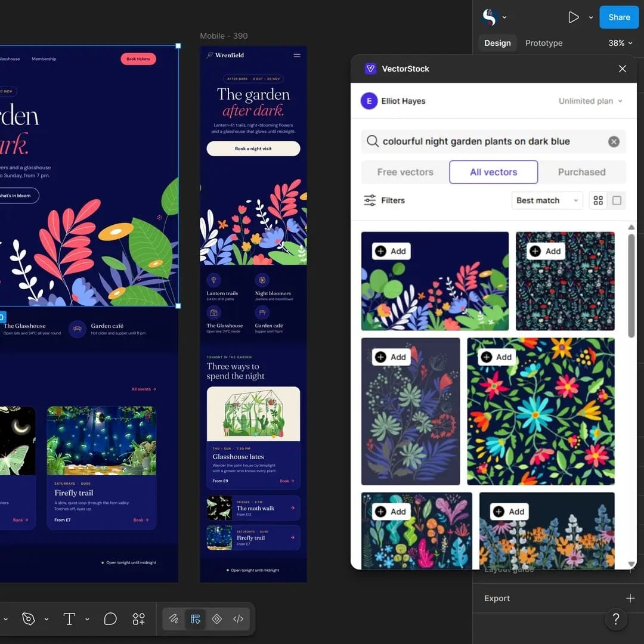The image size is (644, 644).
Task: Open the Best match sort dropdown
Action: tap(547, 200)
